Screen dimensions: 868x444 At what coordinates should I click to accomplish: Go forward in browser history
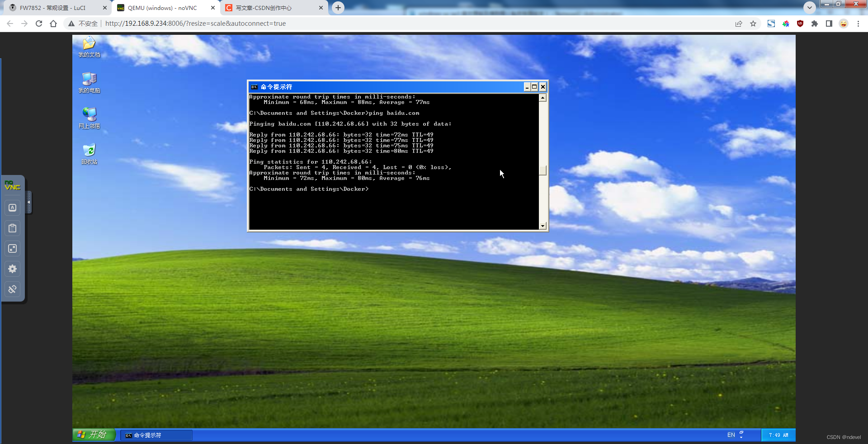pyautogui.click(x=24, y=24)
